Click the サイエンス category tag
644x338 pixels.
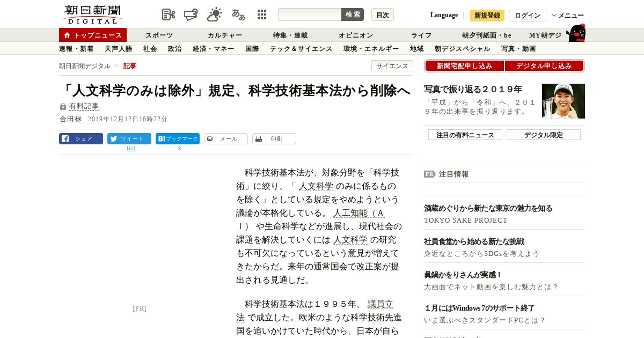click(392, 66)
